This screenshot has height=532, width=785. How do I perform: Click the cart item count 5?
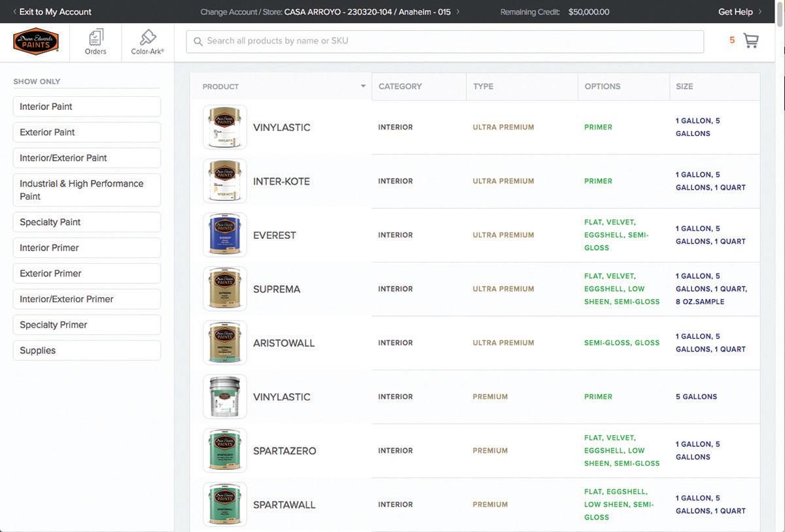(732, 41)
